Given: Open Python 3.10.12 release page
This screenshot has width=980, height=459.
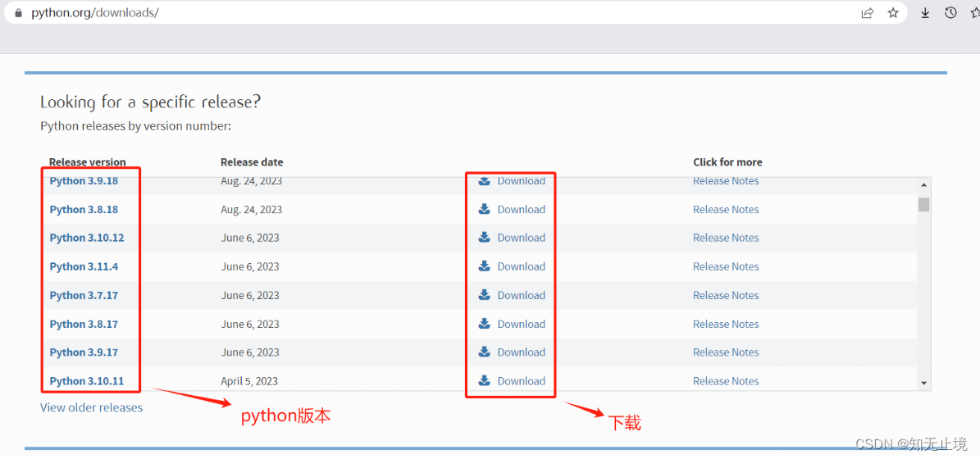Looking at the screenshot, I should pyautogui.click(x=87, y=238).
